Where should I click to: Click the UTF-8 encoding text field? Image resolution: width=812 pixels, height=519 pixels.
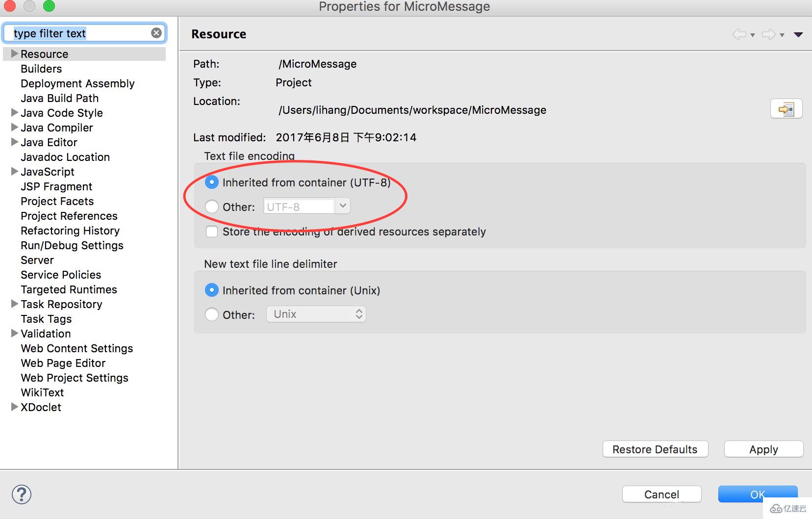[300, 207]
